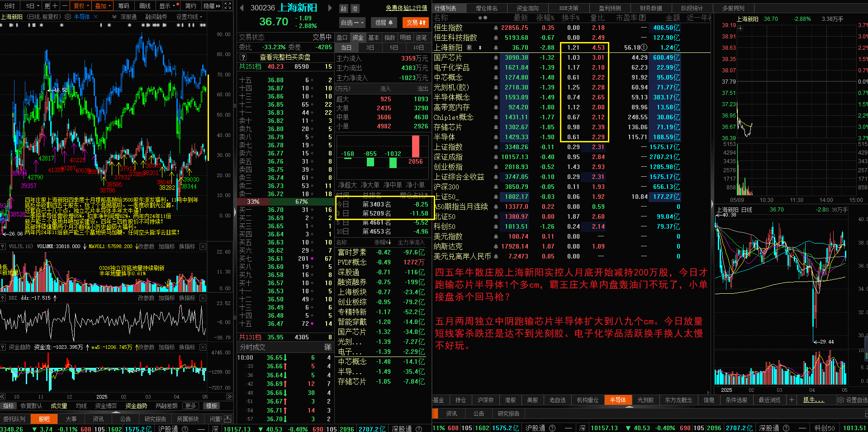
Task: Toggle the 简约 simple mode
Action: click(x=191, y=6)
